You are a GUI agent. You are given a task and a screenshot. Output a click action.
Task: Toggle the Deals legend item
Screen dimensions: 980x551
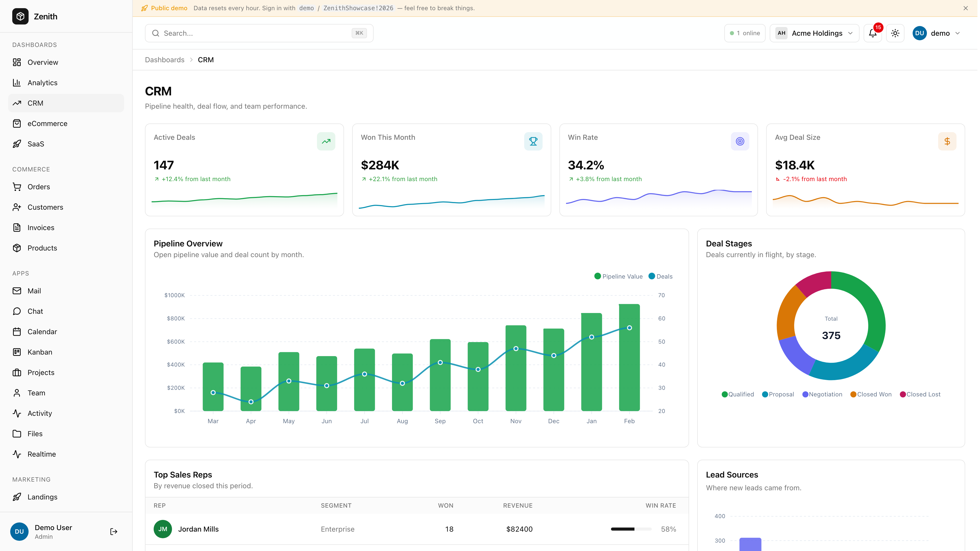click(x=660, y=277)
